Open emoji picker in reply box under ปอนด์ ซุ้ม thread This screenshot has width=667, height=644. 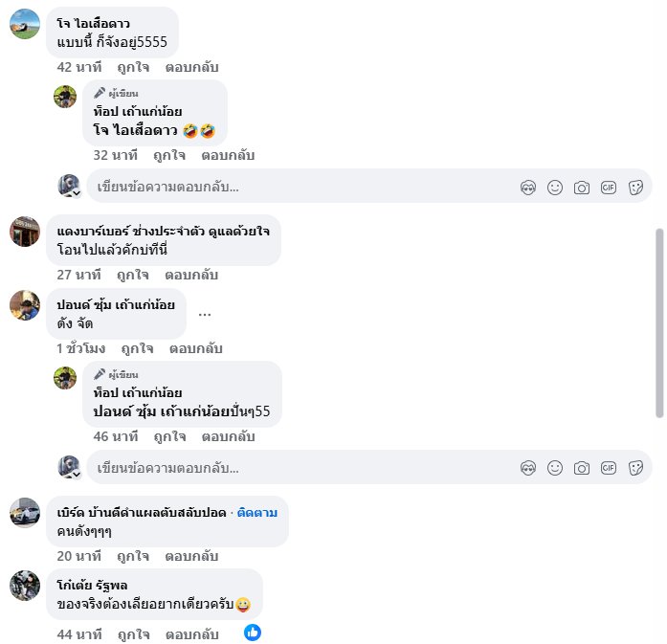click(554, 468)
